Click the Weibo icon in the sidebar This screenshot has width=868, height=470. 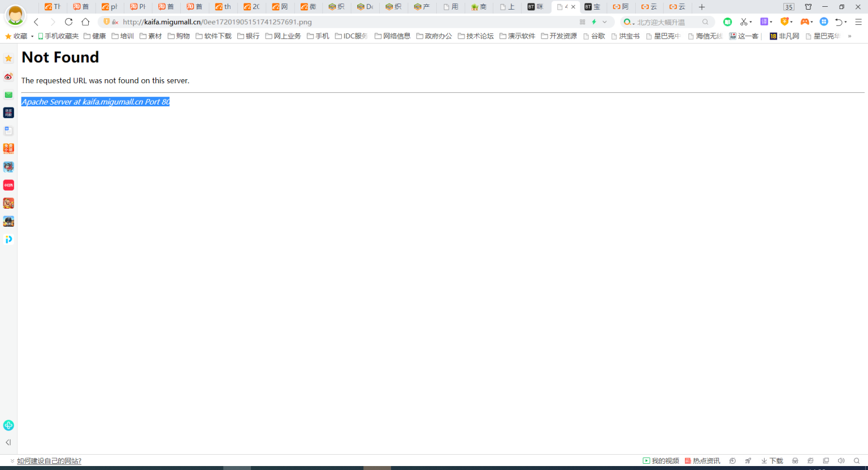pos(8,77)
